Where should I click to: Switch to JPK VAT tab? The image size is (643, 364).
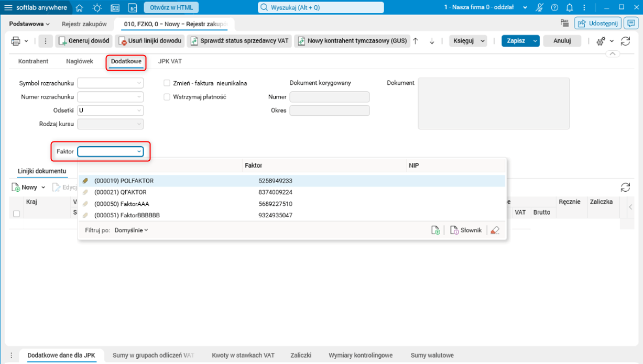[x=170, y=61]
